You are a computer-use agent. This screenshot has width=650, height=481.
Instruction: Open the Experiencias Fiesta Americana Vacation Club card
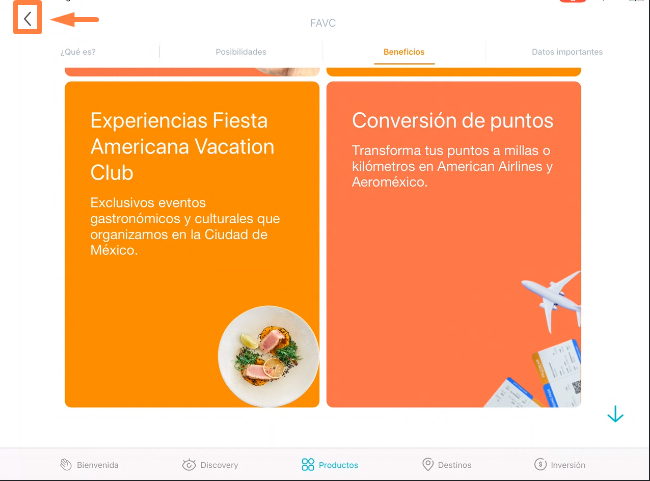coord(192,244)
